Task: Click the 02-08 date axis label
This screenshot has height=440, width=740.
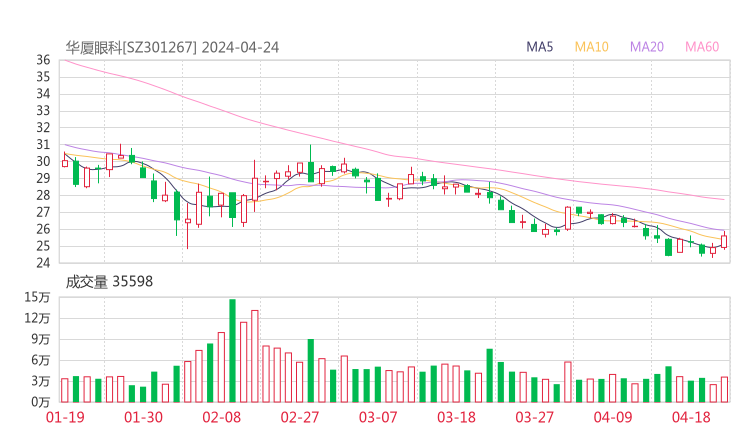Action: tap(221, 417)
